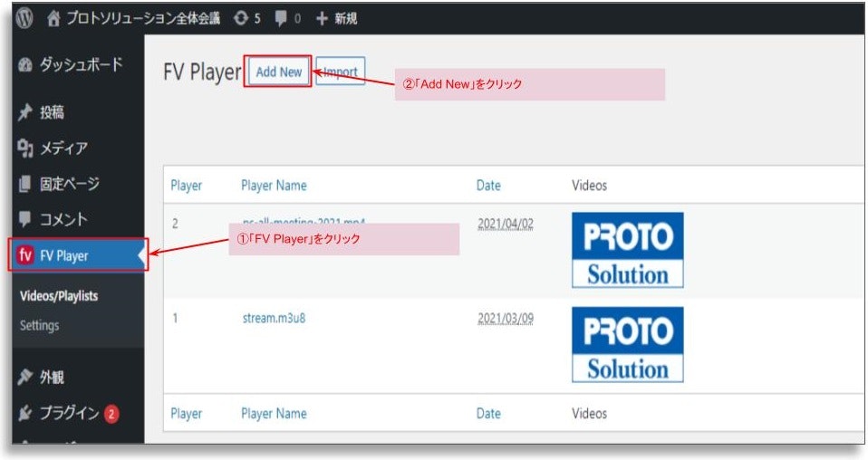Click the Add New button
The image size is (868, 460).
pos(278,72)
